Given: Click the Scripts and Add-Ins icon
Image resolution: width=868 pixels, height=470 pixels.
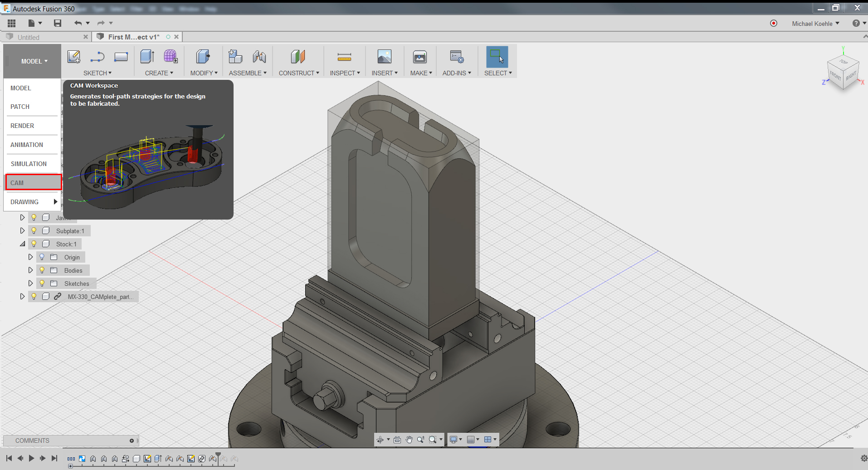Looking at the screenshot, I should [456, 57].
